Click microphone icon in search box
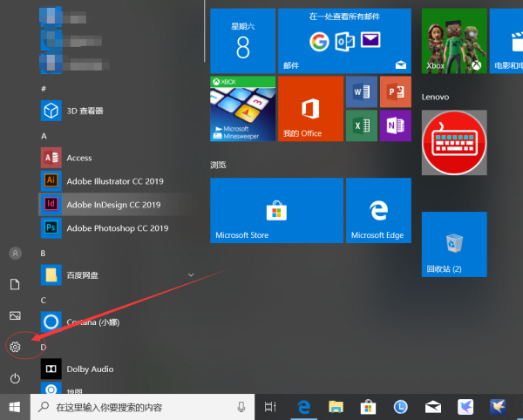The height and width of the screenshot is (420, 523). [241, 407]
